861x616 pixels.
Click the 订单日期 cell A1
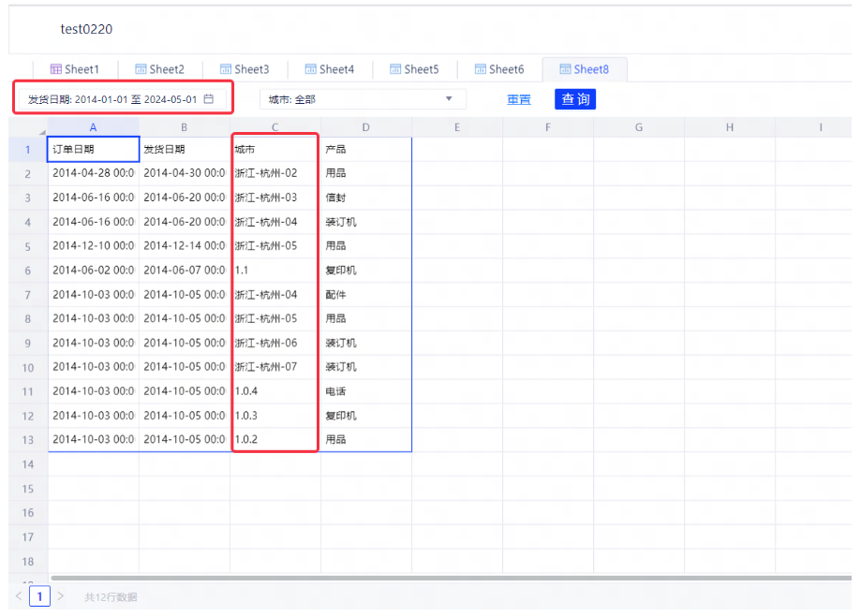pyautogui.click(x=93, y=149)
